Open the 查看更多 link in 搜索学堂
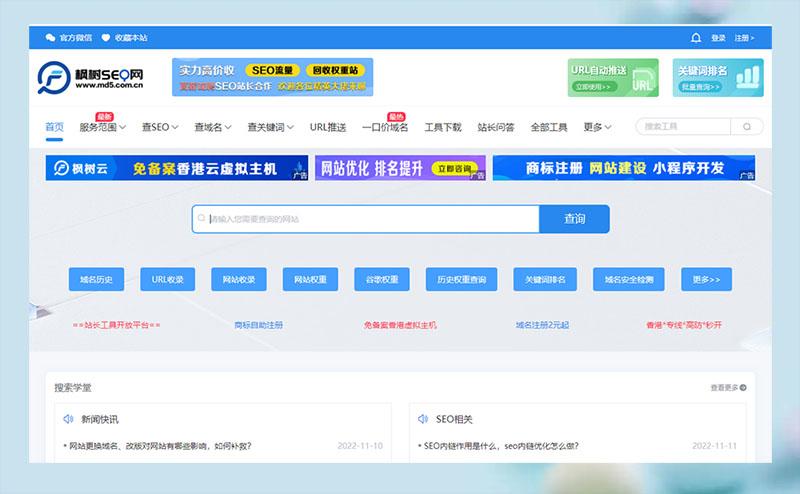Screen dimensions: 800x494 [728, 388]
